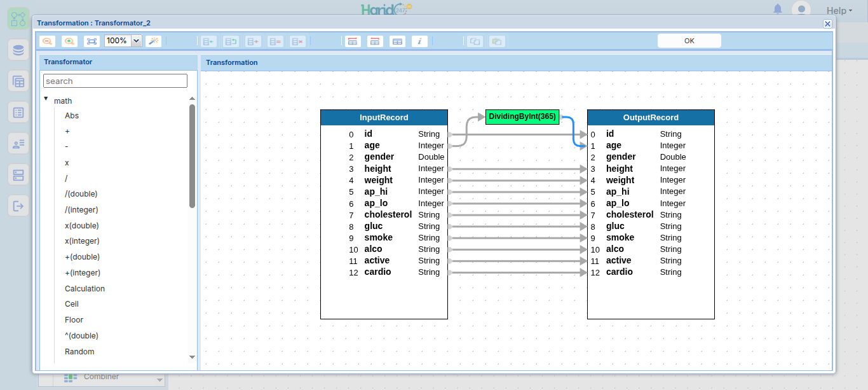Select the +(double) function

83,257
